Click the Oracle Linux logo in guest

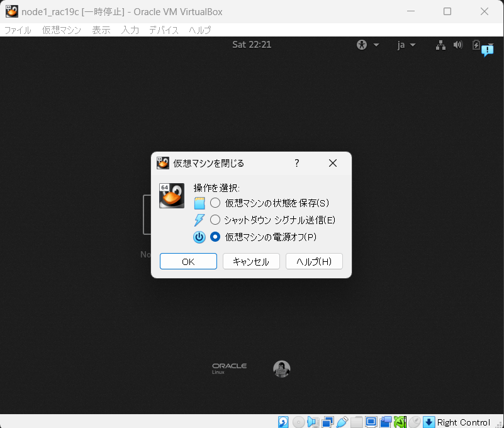tap(229, 368)
